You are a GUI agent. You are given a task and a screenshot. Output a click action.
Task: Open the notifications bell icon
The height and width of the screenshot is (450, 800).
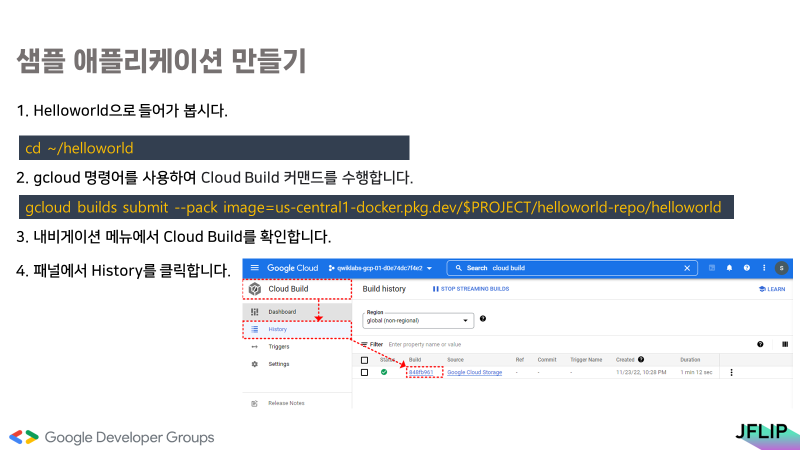pos(729,268)
